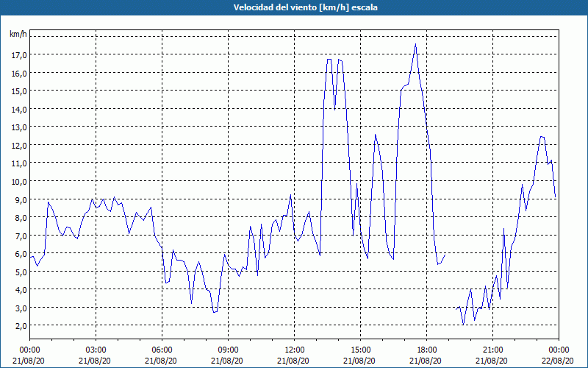Click the 21/08/20 date under 09:00
The width and height of the screenshot is (588, 368).
pos(227,361)
